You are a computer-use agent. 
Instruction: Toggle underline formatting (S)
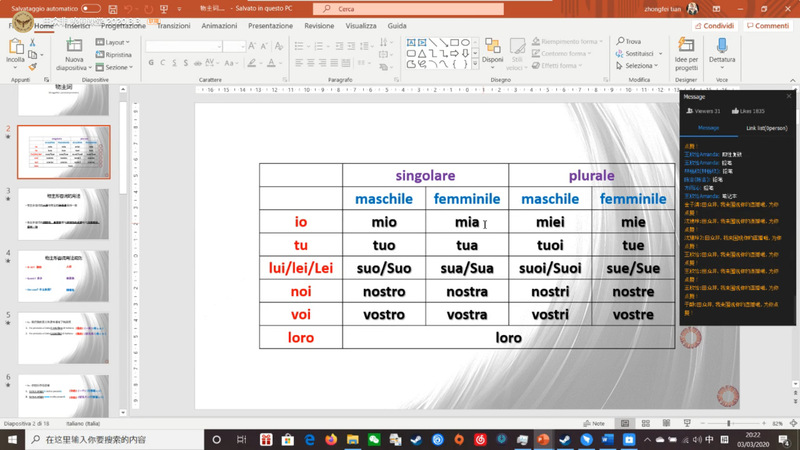174,63
